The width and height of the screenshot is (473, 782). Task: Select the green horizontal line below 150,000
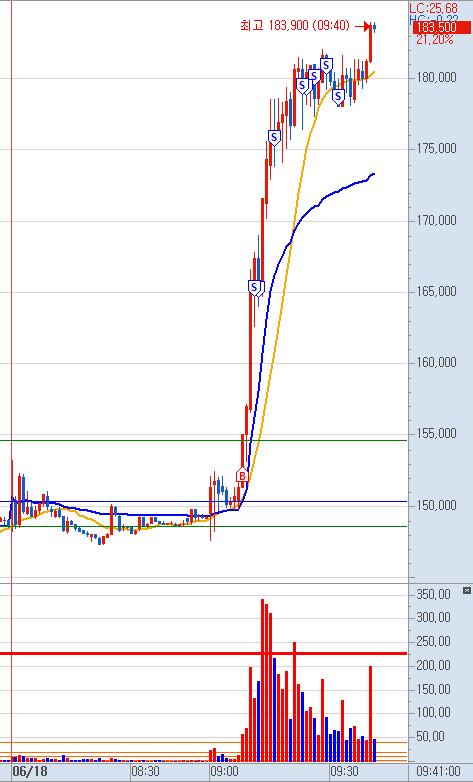point(204,527)
